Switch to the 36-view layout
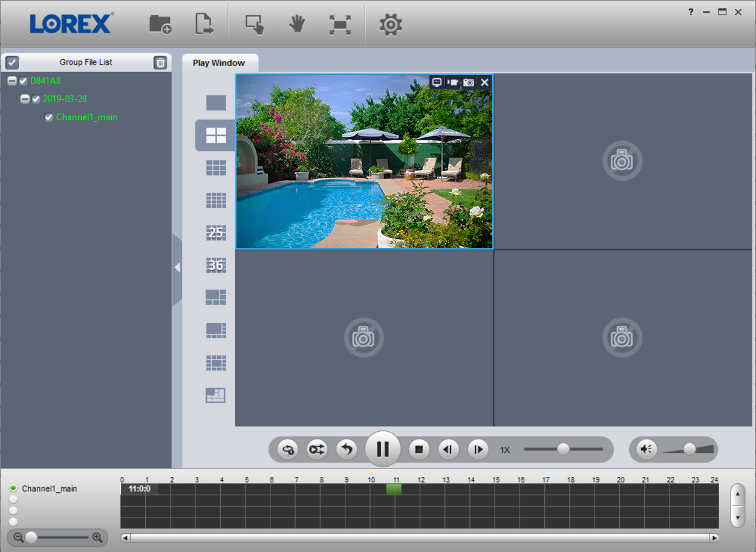The image size is (756, 552). [x=216, y=265]
